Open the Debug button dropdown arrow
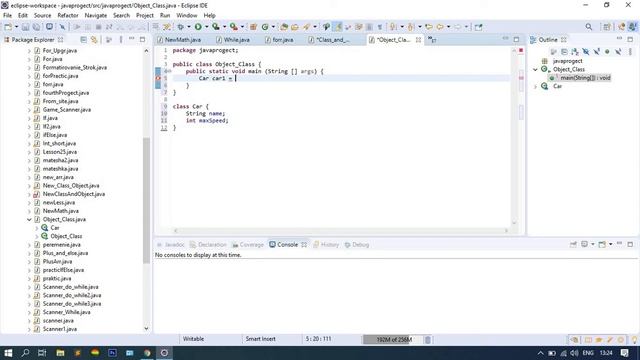 pyautogui.click(x=189, y=27)
